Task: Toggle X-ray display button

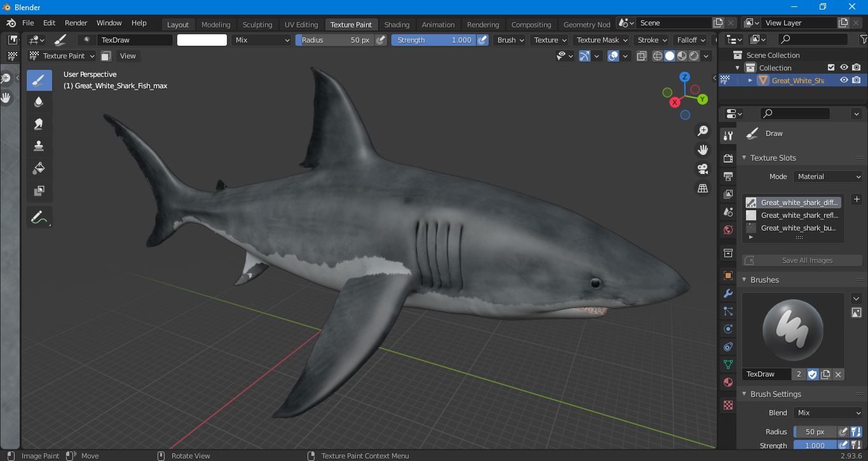Action: [642, 56]
